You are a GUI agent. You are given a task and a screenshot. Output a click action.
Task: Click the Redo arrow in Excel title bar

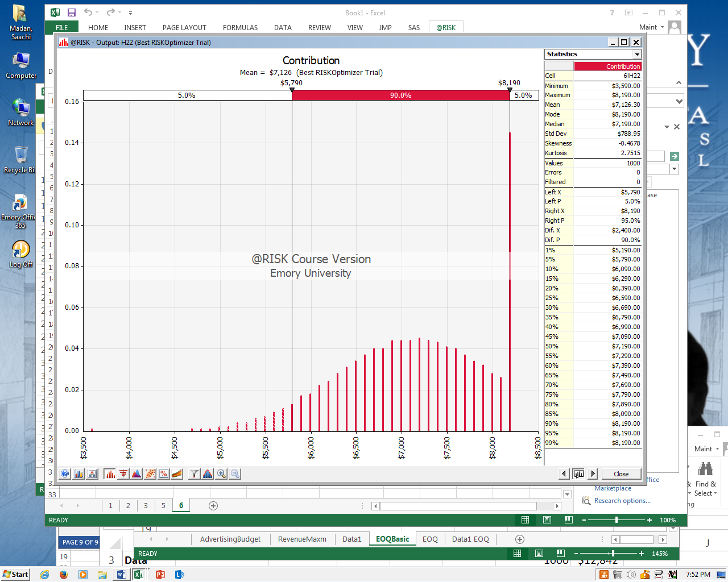[110, 13]
